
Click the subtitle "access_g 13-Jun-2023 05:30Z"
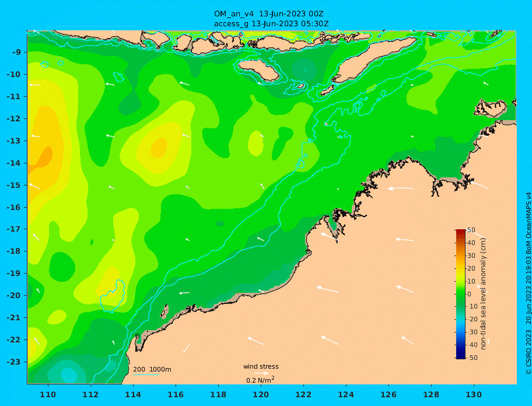[271, 24]
